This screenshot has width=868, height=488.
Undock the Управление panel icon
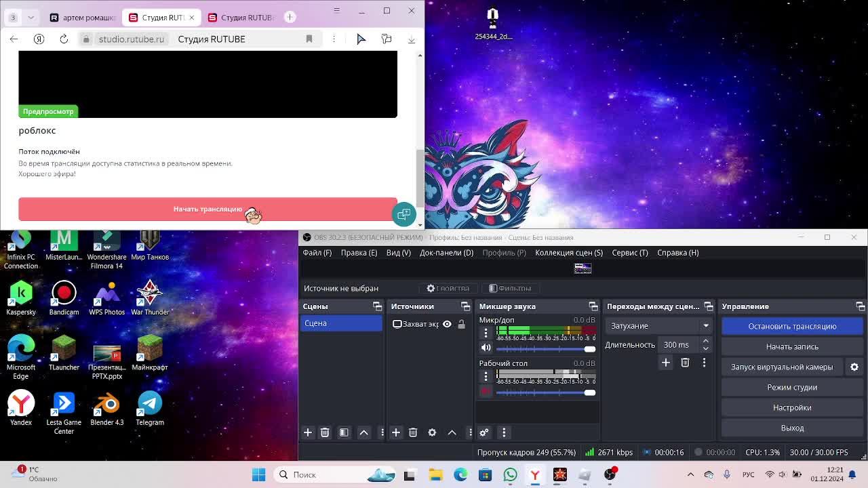861,306
